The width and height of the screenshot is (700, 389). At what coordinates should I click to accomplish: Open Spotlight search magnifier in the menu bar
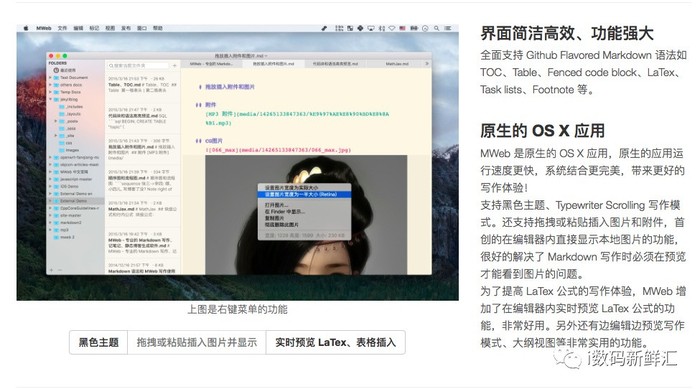pos(437,28)
